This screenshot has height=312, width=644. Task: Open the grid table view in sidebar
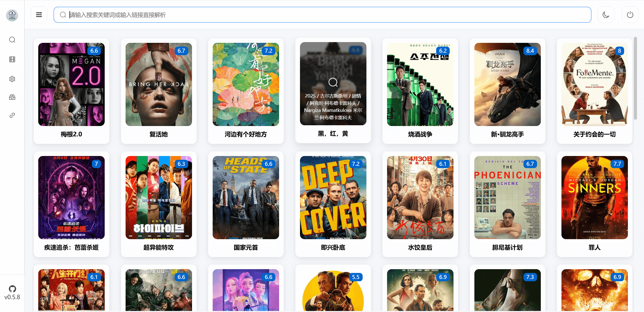pyautogui.click(x=12, y=59)
